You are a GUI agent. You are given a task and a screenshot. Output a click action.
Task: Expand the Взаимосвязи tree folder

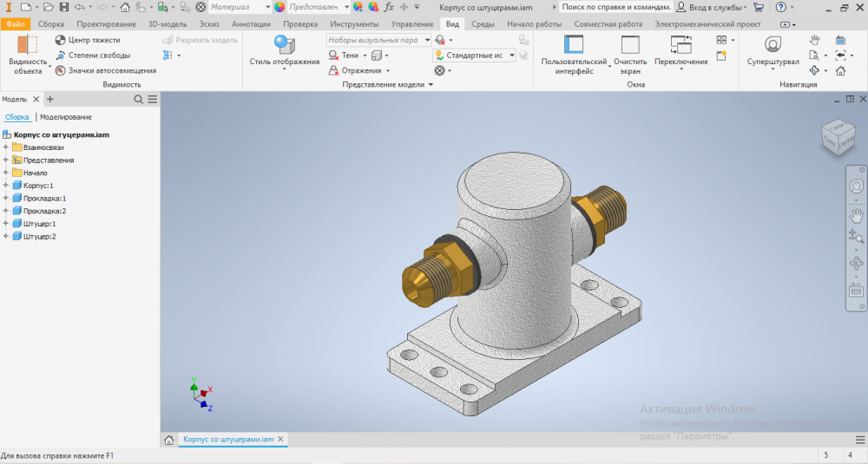5,147
